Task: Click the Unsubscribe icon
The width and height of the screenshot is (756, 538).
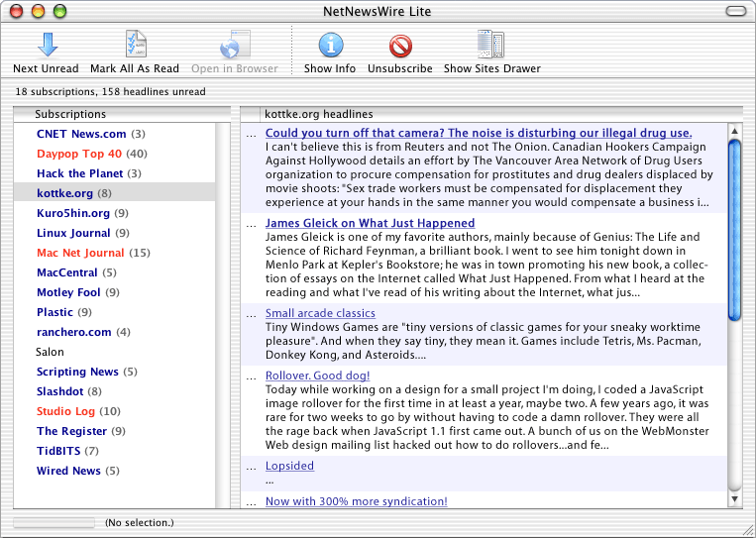Action: 399,45
